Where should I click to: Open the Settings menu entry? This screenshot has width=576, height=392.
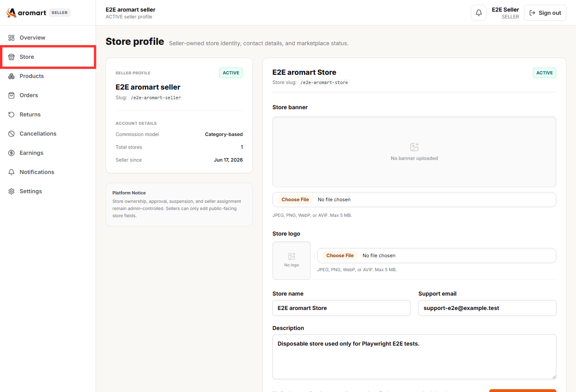[48, 191]
